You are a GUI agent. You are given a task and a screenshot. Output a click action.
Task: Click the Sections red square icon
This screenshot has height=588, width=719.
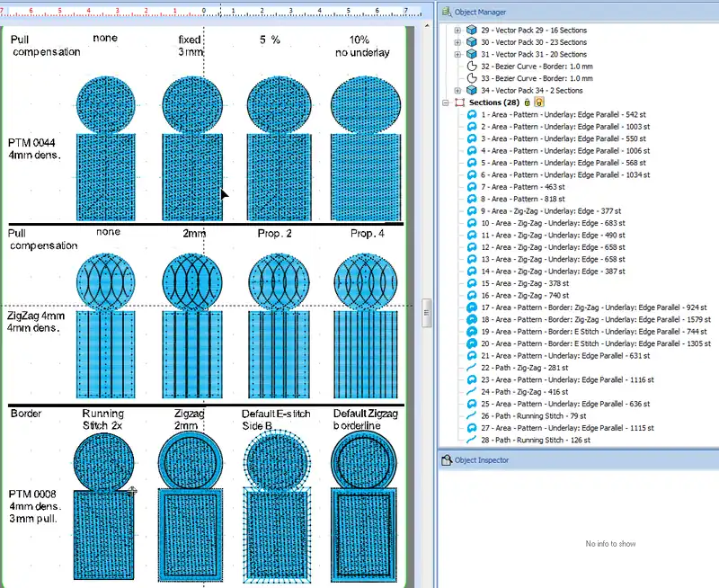(460, 102)
